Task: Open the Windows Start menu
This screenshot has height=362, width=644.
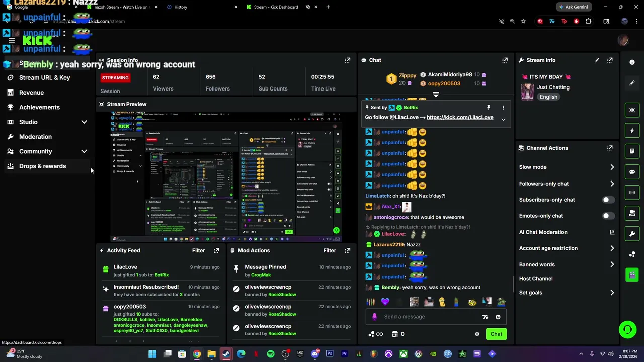Action: pyautogui.click(x=152, y=354)
